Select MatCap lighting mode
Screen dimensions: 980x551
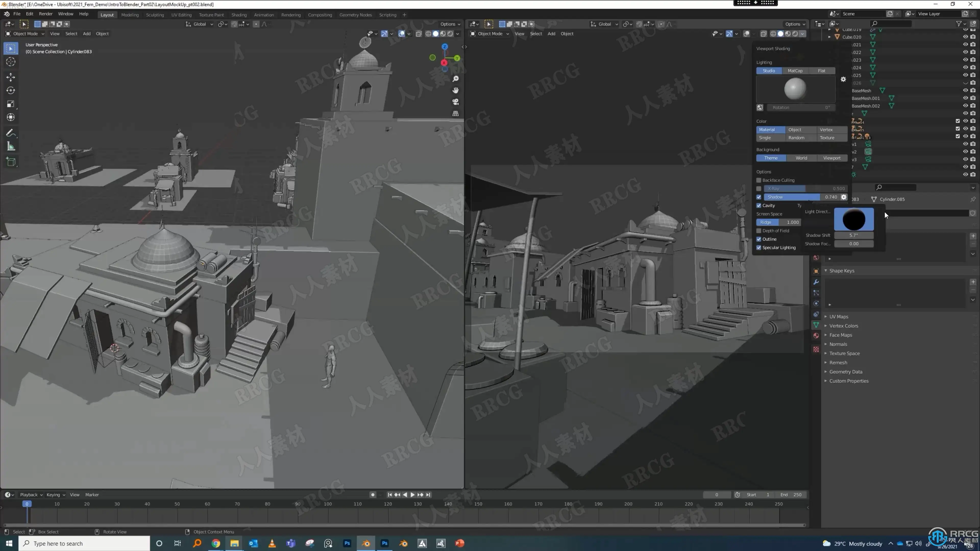(x=795, y=71)
